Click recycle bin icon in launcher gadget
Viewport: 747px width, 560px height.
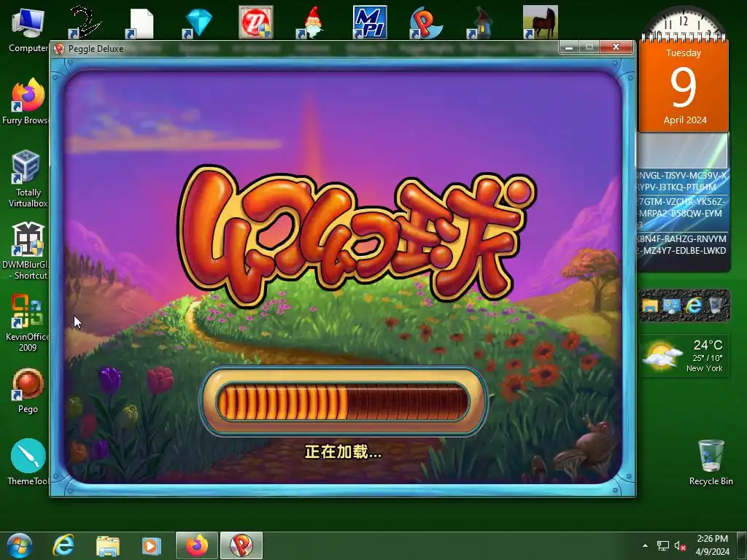(716, 306)
